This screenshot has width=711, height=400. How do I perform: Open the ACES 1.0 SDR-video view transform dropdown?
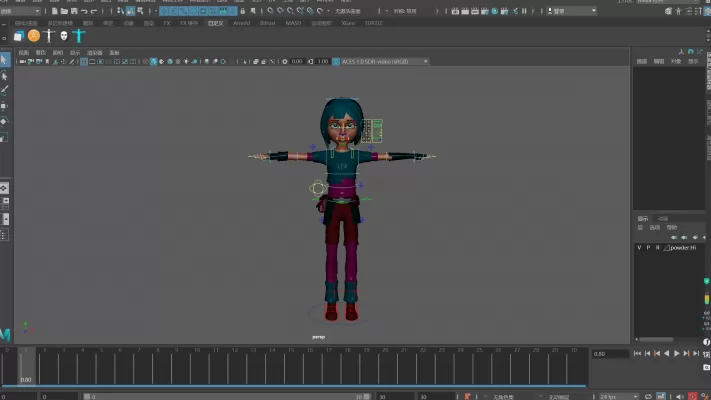383,61
